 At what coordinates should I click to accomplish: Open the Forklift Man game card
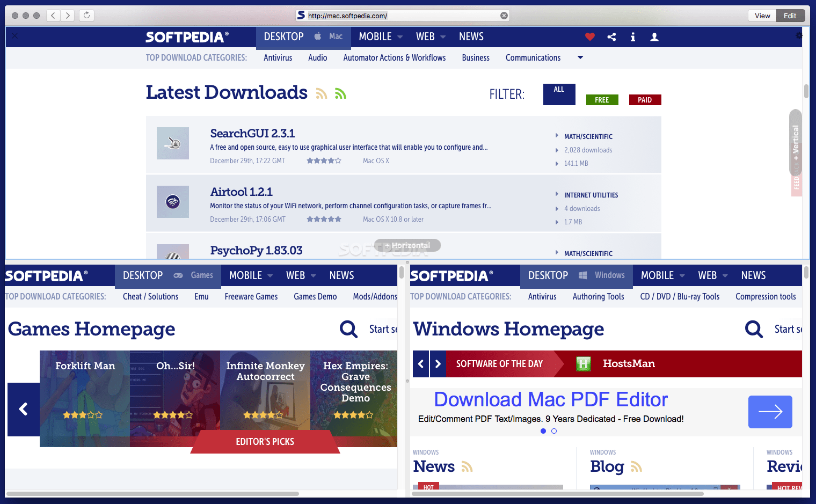point(85,399)
